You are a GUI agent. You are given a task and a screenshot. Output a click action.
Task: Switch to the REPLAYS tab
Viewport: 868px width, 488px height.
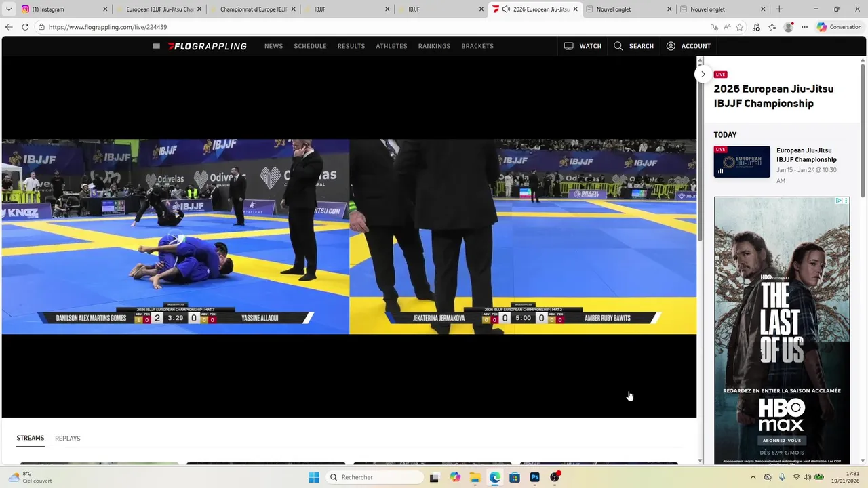pos(68,439)
